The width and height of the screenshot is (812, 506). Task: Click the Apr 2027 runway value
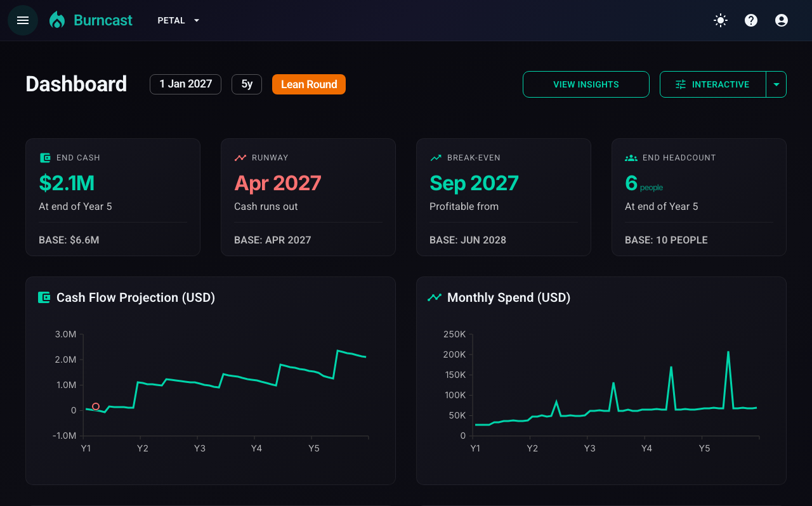pos(278,183)
